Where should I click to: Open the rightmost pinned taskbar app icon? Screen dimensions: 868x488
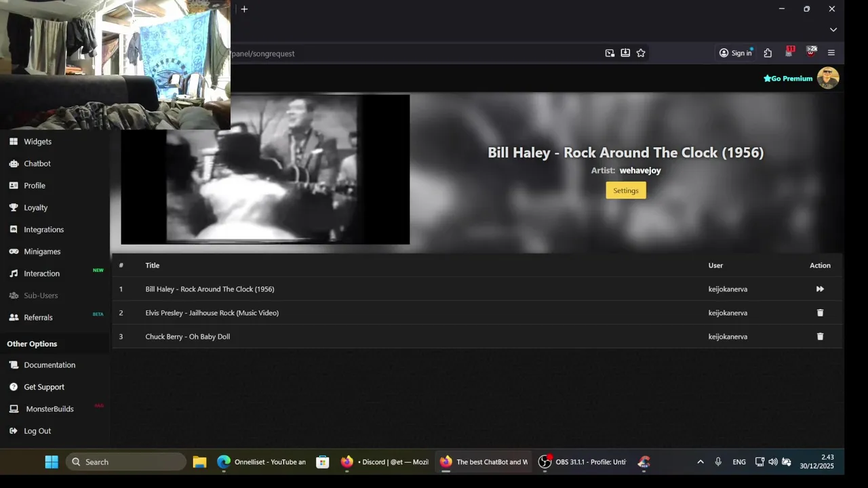(644, 462)
